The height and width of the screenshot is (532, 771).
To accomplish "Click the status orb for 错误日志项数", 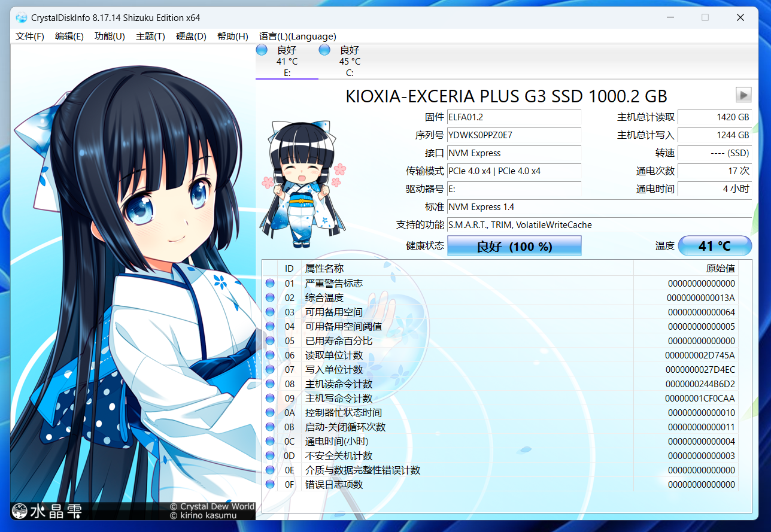I will pos(270,484).
